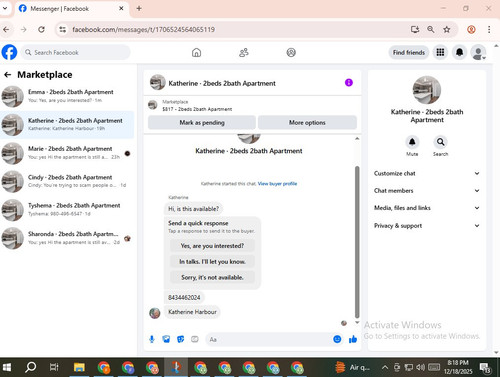Choose a sticker icon in composer
Image resolution: width=500 pixels, height=377 pixels.
tap(180, 339)
